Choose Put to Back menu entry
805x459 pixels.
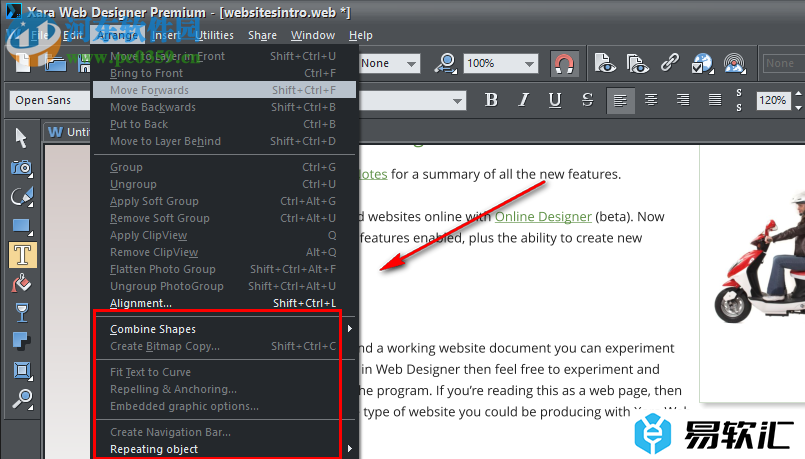224,124
